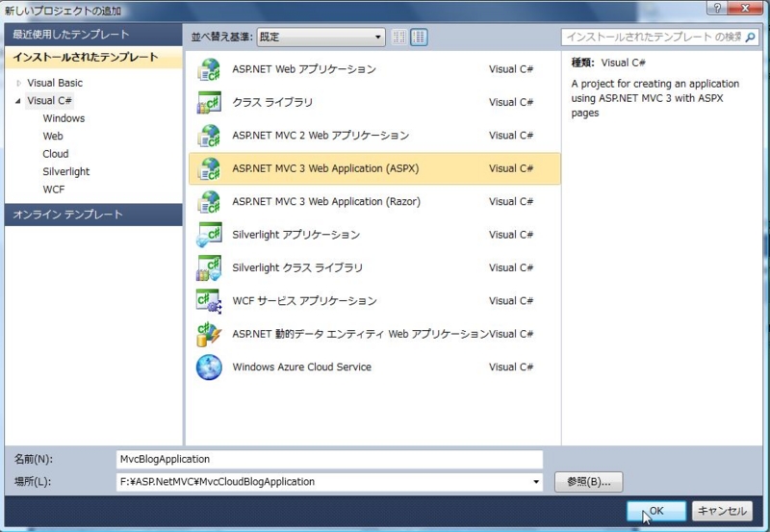Select ASP.NET MVC 2 Web アプリケーション label
This screenshot has width=770, height=532.
(x=321, y=136)
